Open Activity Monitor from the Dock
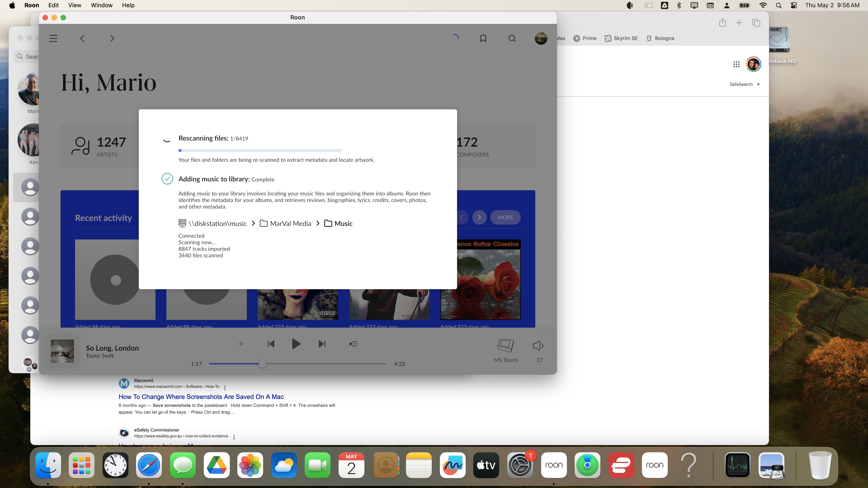This screenshot has width=868, height=488. tap(737, 465)
